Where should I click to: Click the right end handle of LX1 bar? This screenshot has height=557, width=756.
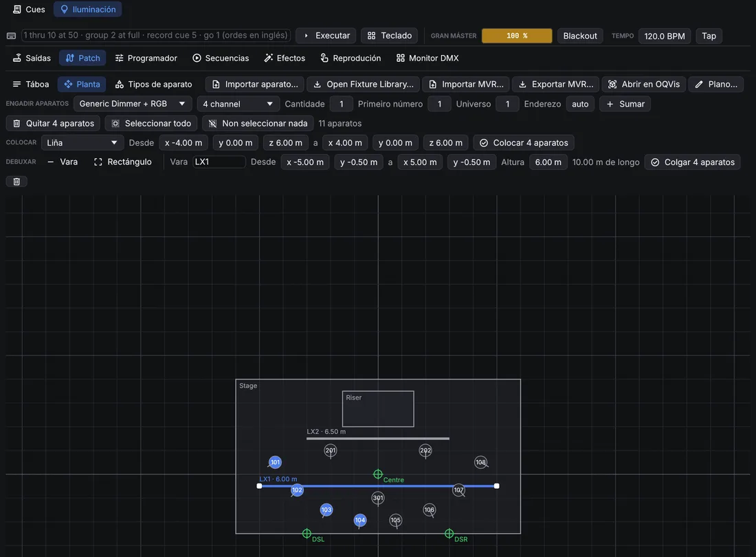497,486
